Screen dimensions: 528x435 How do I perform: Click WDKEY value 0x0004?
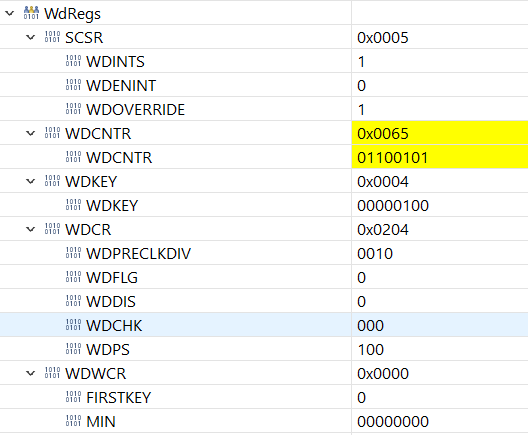coord(383,181)
